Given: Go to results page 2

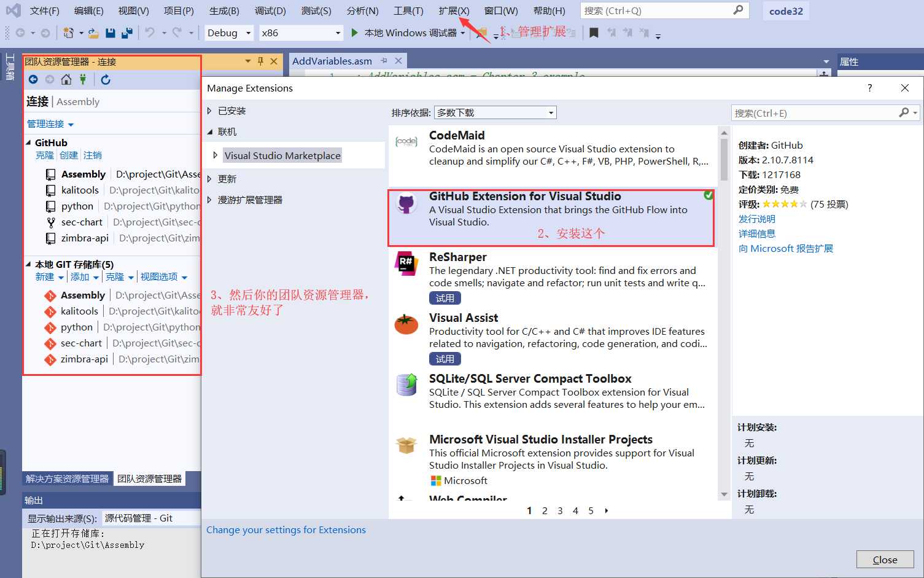Looking at the screenshot, I should (x=545, y=510).
